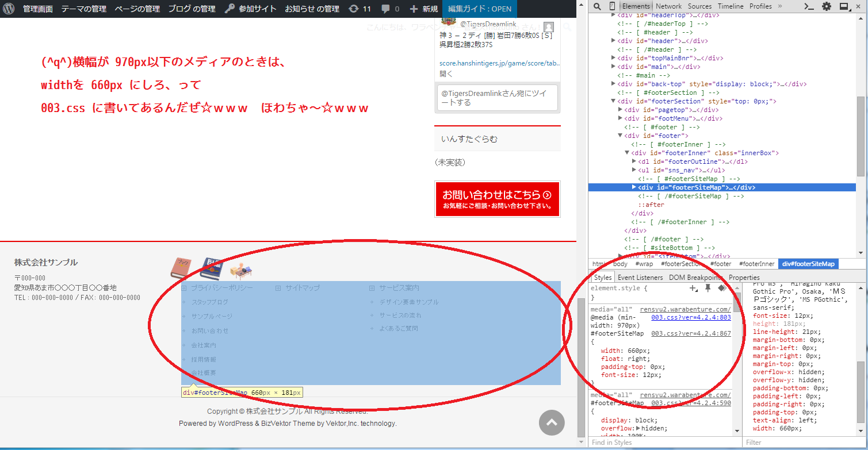Viewport: 868px width, 450px height.
Task: Expand the div id="pagetop" node
Action: pyautogui.click(x=620, y=110)
